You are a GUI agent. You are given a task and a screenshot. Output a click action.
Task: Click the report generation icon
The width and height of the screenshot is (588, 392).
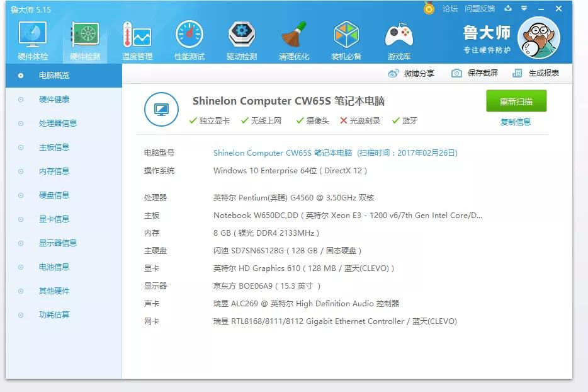pyautogui.click(x=517, y=73)
